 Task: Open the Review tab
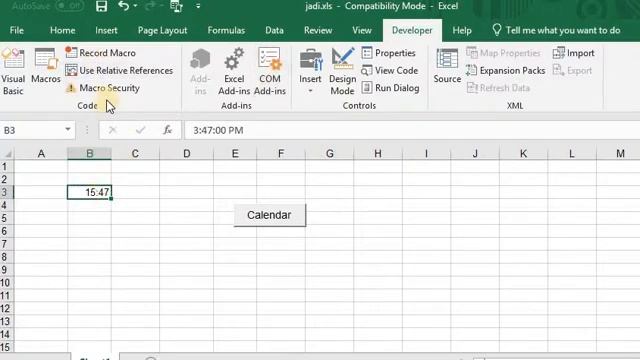tap(318, 31)
